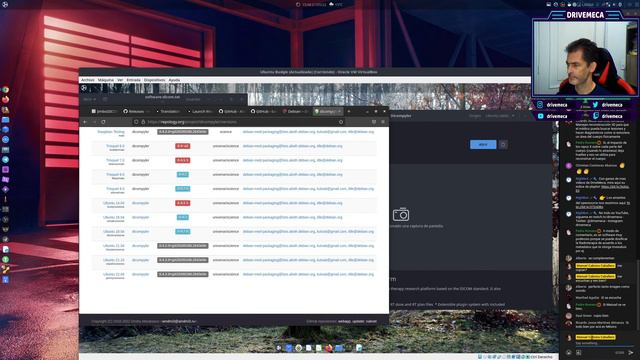Click the small button beside the blue install button

click(x=503, y=144)
